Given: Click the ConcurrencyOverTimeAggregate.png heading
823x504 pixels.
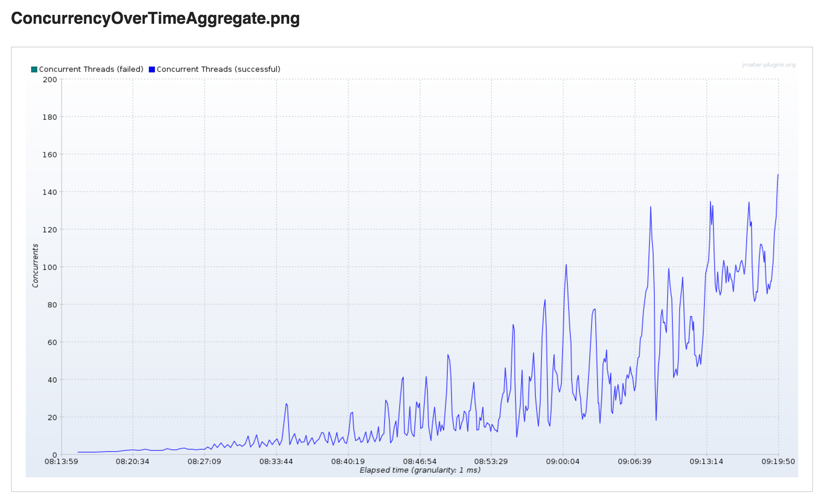Looking at the screenshot, I should 155,18.
